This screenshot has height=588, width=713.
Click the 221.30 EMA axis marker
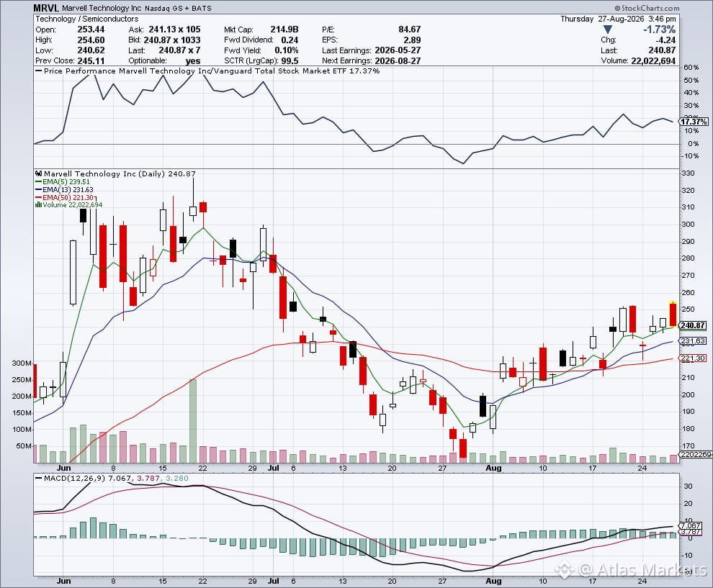tap(693, 358)
